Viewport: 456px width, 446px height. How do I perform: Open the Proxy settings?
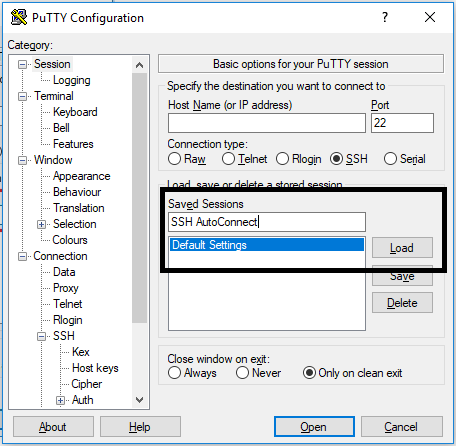click(66, 288)
